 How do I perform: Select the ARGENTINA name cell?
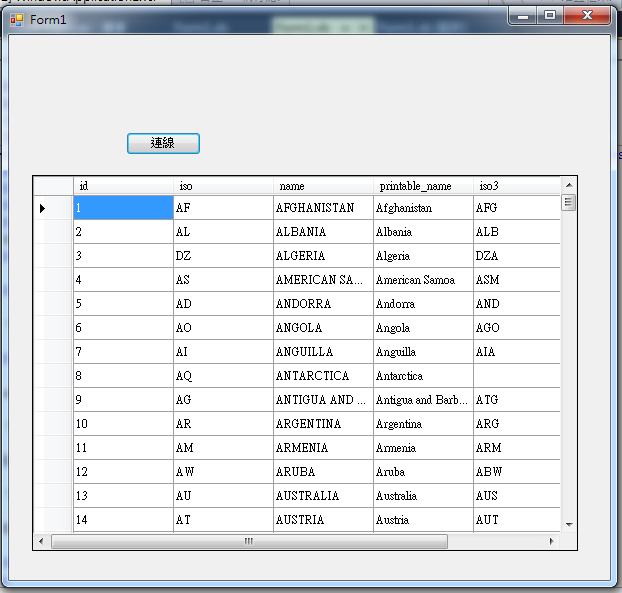[x=323, y=424]
